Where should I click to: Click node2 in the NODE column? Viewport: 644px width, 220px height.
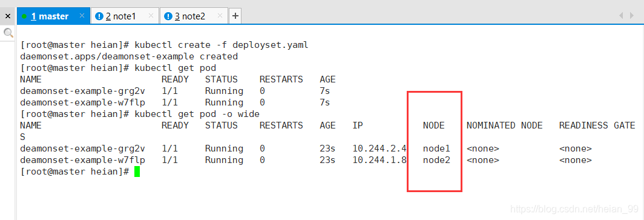[436, 160]
